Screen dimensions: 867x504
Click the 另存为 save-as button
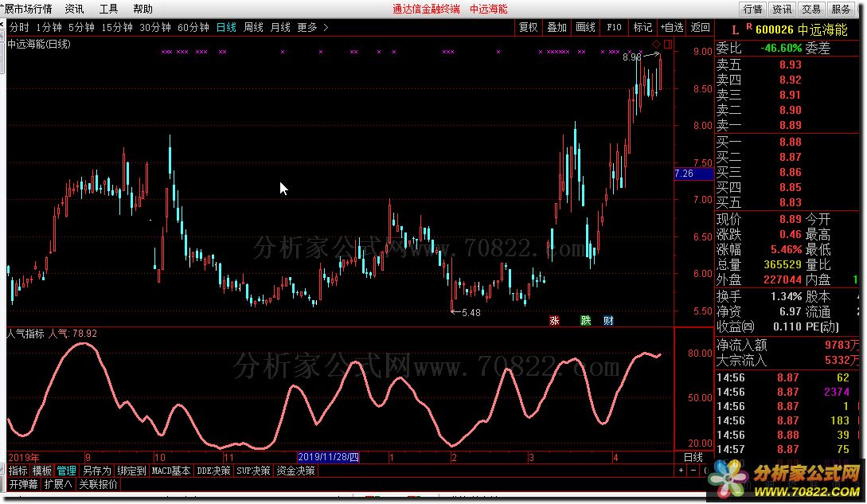97,471
